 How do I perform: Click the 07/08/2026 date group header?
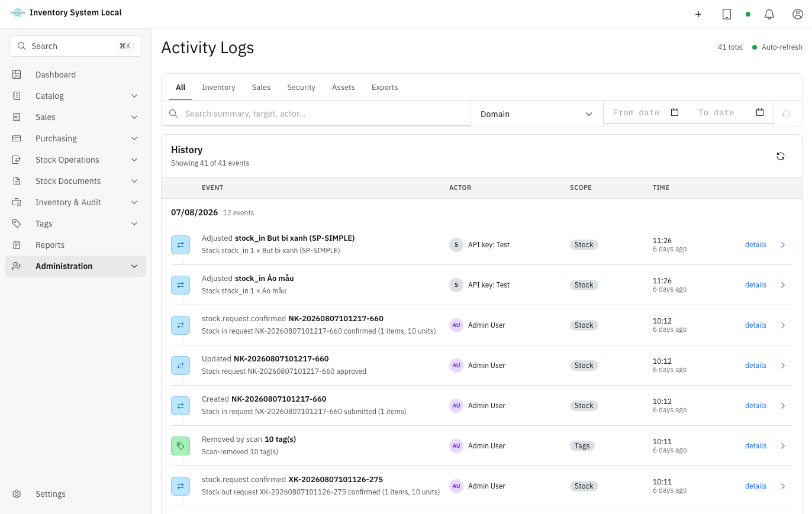click(x=194, y=212)
